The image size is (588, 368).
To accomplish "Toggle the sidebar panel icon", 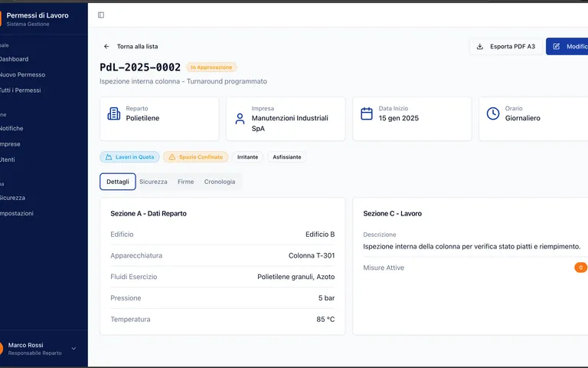I will [x=101, y=15].
